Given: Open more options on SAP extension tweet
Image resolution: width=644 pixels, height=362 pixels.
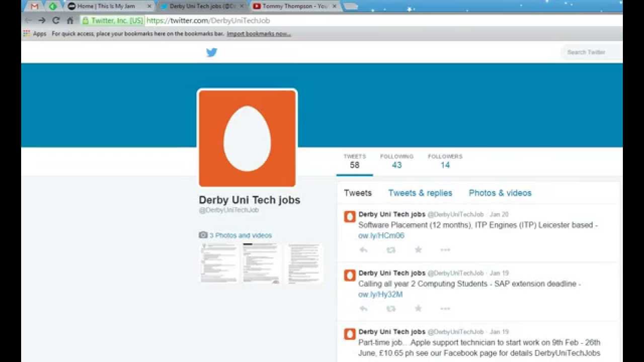Looking at the screenshot, I should (x=445, y=309).
